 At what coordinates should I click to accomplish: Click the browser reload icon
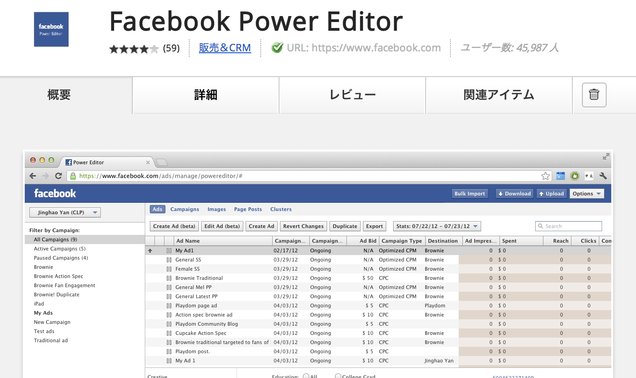pos(58,176)
